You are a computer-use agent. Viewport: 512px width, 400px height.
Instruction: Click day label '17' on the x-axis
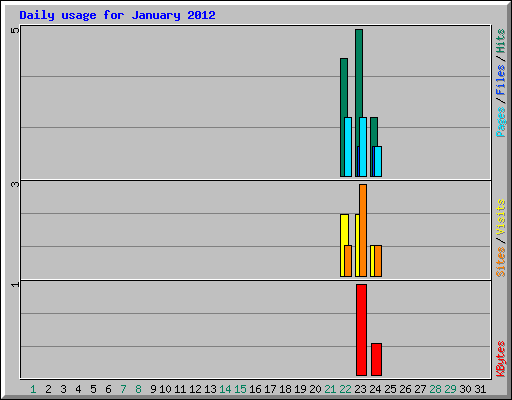270,389
